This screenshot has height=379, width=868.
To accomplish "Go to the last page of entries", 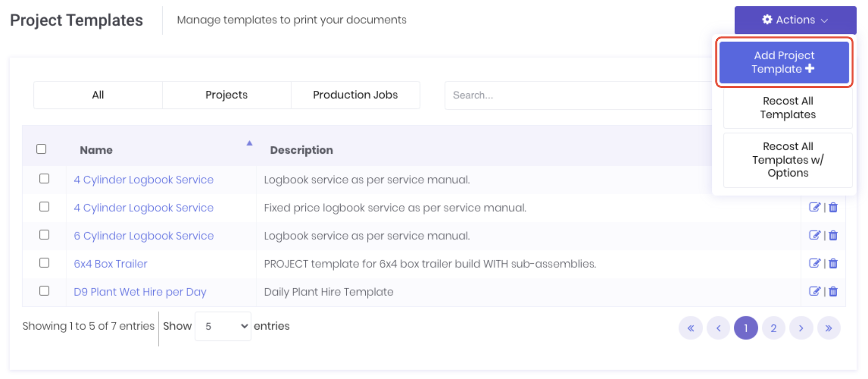I will click(829, 328).
